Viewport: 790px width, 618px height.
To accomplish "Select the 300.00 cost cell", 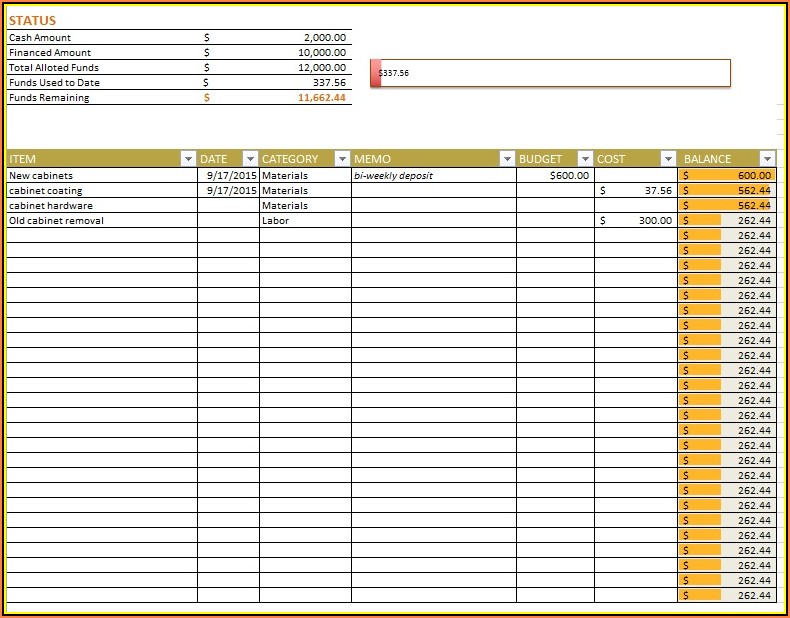I will pos(636,221).
